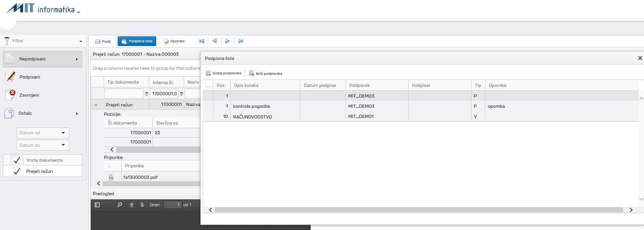Collapse the Prejeti račun row expander
The height and width of the screenshot is (230, 644).
click(x=96, y=105)
